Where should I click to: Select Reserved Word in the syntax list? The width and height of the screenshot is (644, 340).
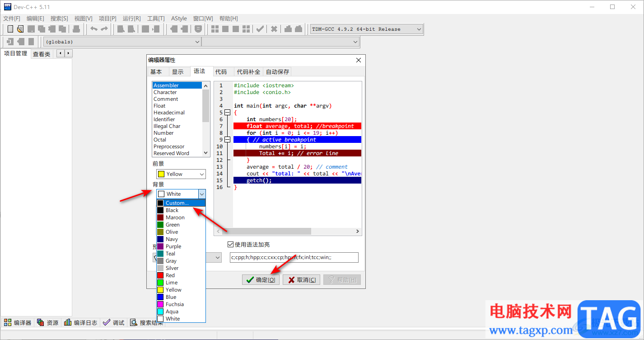(177, 153)
